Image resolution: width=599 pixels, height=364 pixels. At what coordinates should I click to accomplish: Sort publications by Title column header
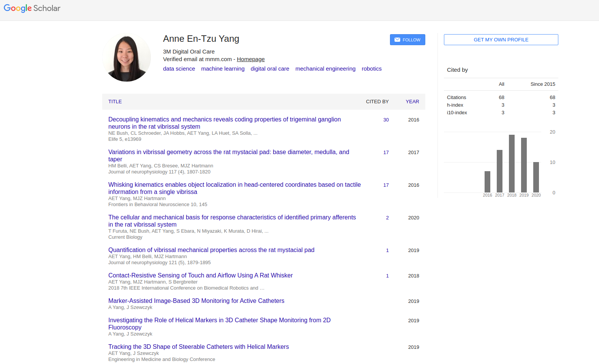coord(115,102)
